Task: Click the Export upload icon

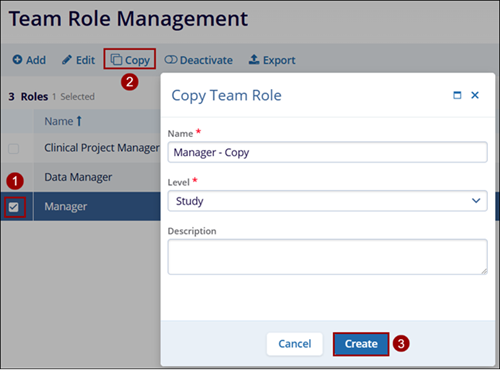Action: pos(254,59)
